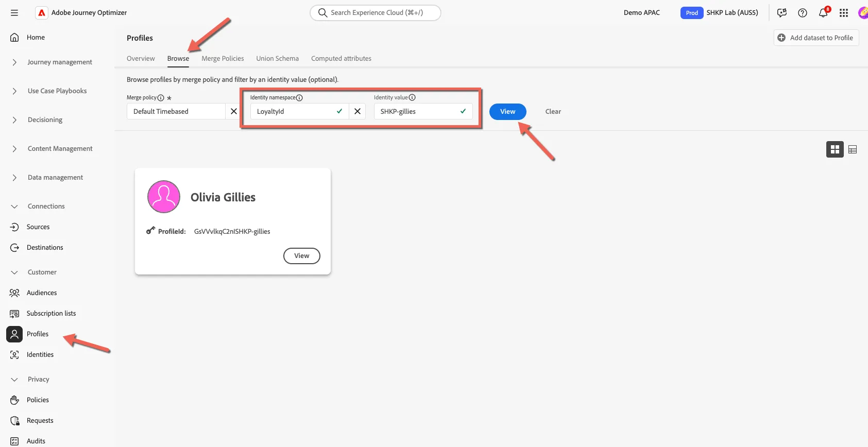The image size is (868, 447).
Task: Click the Sources icon in sidebar
Action: [x=14, y=227]
